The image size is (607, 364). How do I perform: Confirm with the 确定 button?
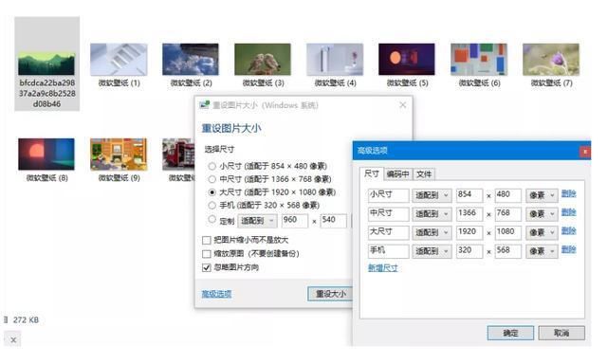(510, 333)
